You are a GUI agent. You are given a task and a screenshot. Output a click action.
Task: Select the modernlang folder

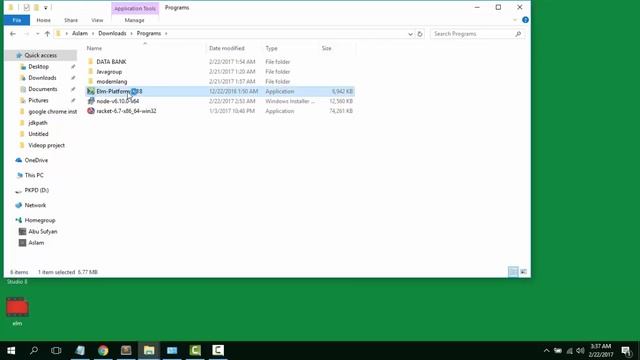111,82
